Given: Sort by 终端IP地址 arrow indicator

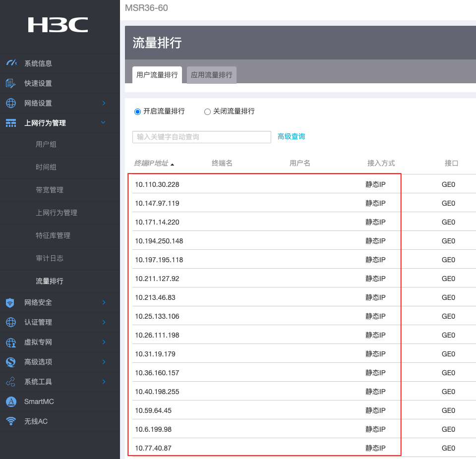Looking at the screenshot, I should pos(172,164).
